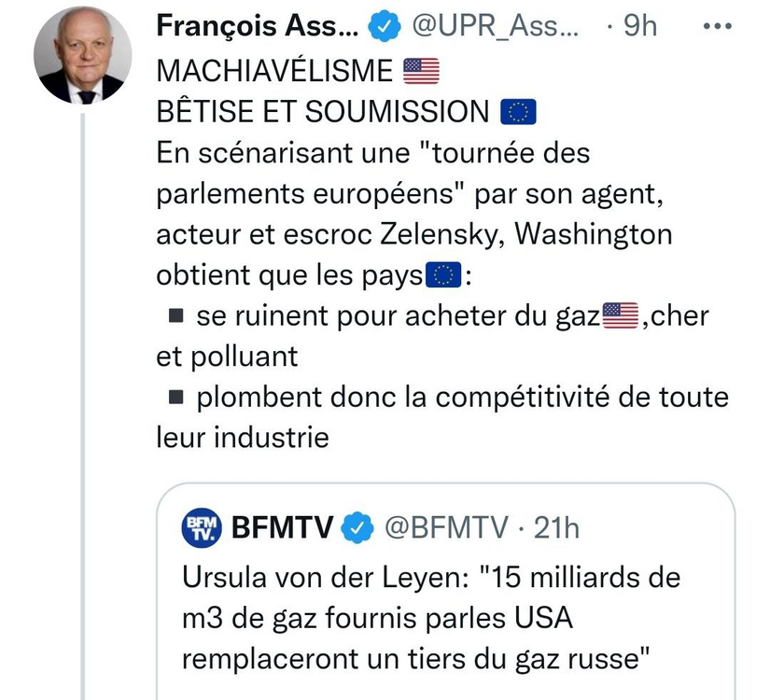Click the BFMTV account name in quoted tweet
This screenshot has height=700, width=770.
[282, 528]
